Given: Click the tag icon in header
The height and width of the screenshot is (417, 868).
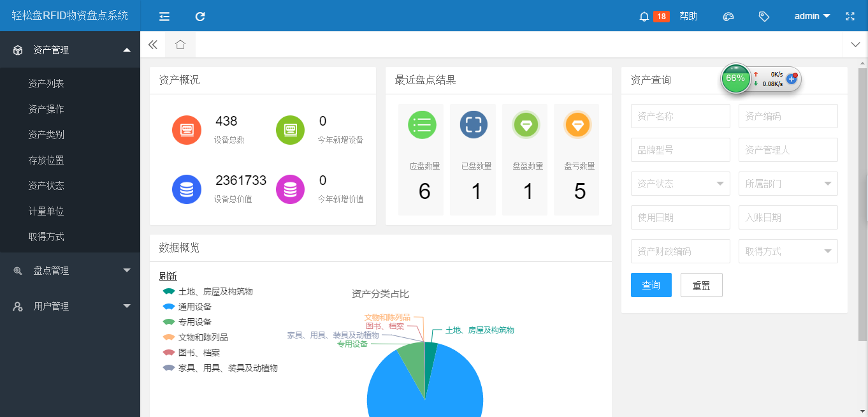Looking at the screenshot, I should (x=764, y=17).
